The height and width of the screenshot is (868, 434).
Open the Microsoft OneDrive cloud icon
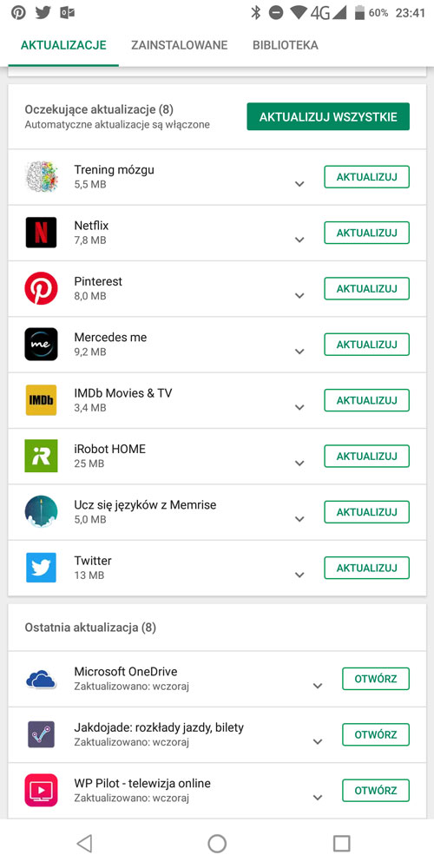pos(41,679)
